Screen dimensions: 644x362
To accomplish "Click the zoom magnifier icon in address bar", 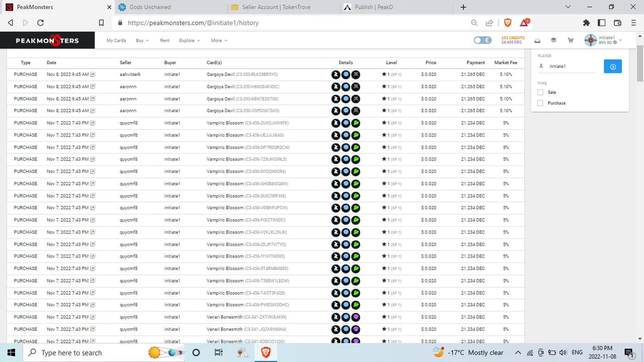I will click(x=474, y=23).
